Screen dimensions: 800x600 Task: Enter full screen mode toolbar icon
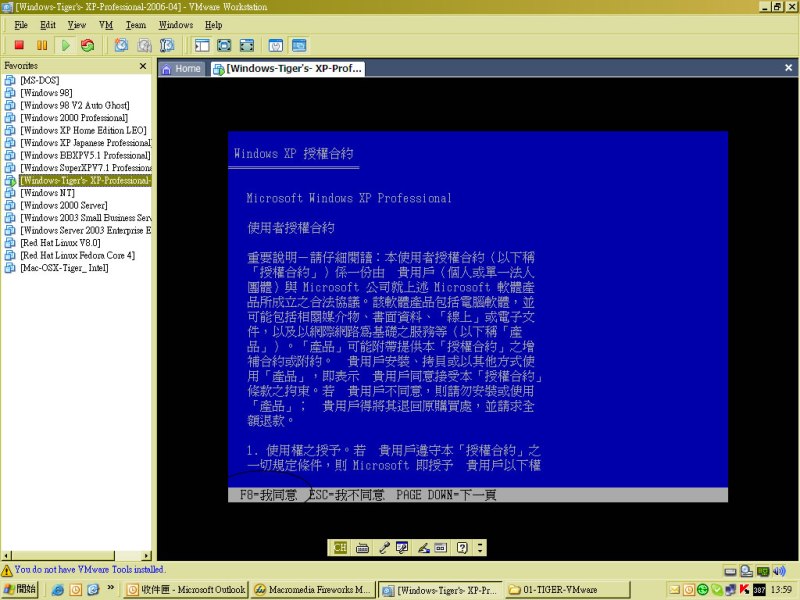[224, 45]
